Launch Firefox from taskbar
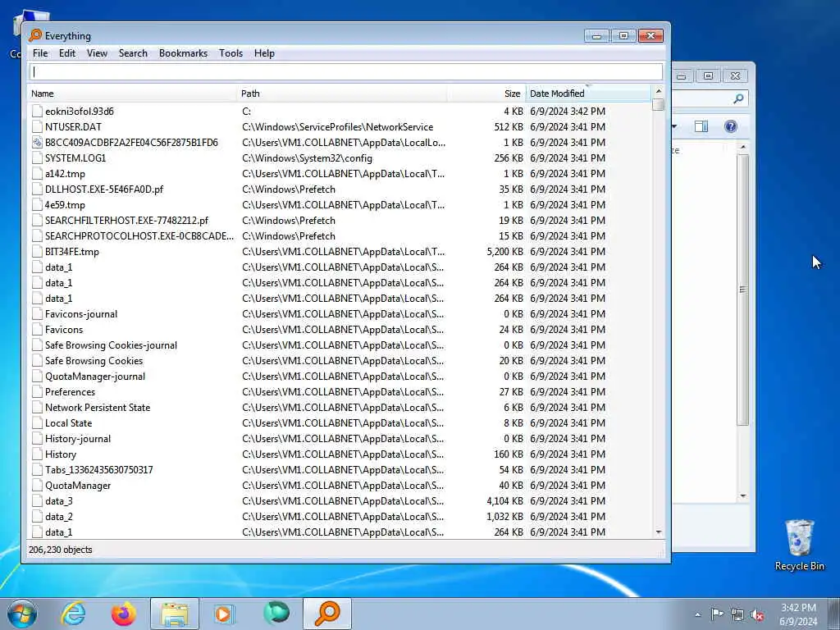840x630 pixels. [124, 614]
